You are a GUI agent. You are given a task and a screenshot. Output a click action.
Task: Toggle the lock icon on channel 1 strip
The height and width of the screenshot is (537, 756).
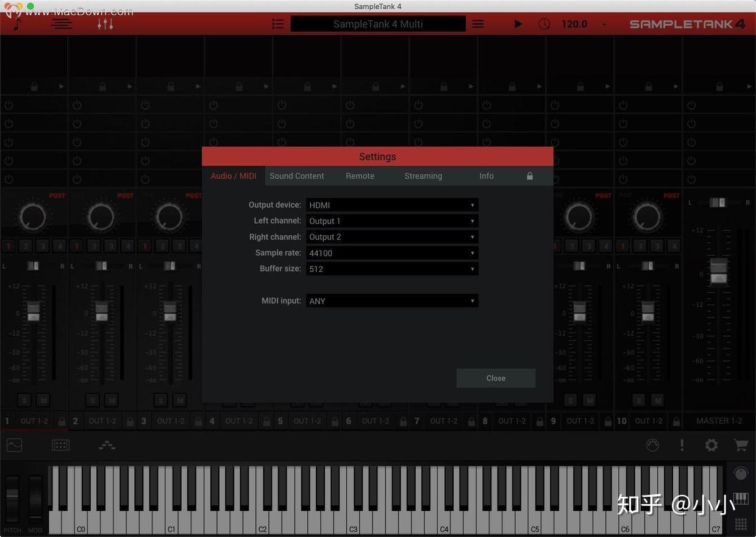62,421
